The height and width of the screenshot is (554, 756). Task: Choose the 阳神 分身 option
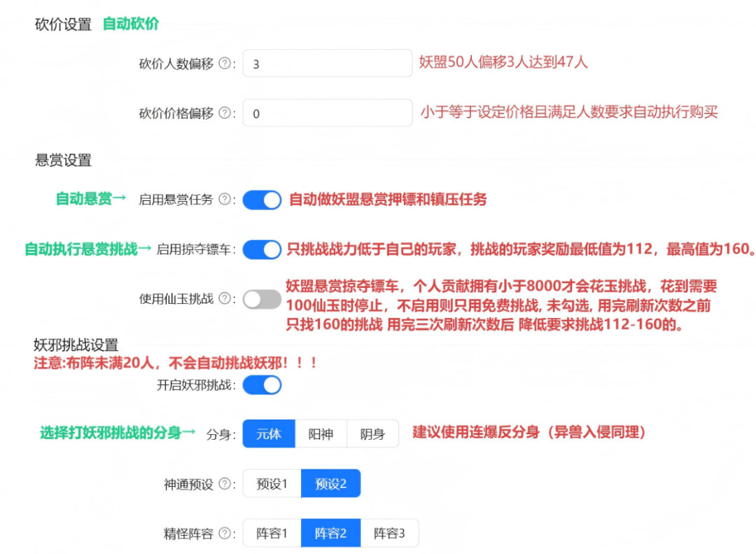click(x=321, y=434)
